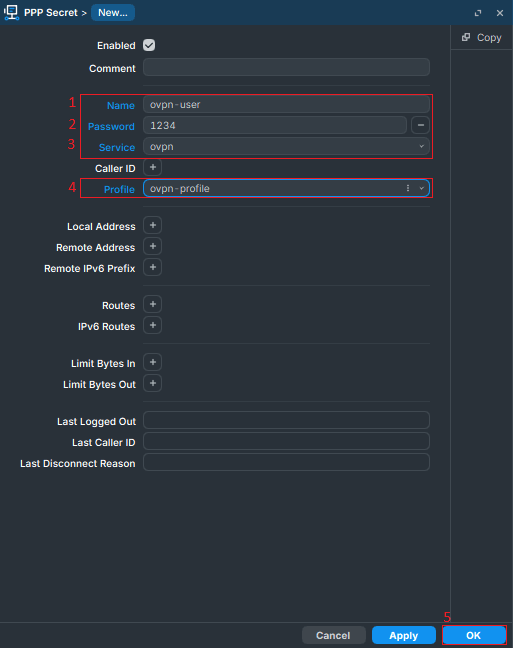Add Local Address with plus button
This screenshot has height=648, width=513.
click(153, 225)
